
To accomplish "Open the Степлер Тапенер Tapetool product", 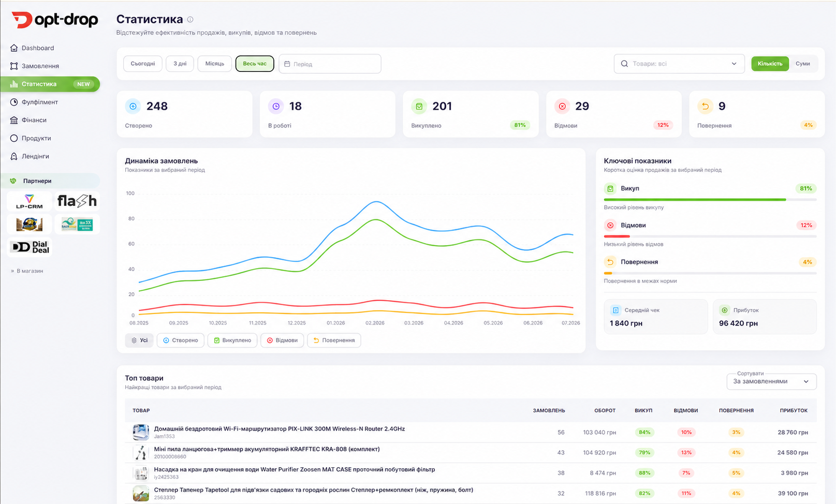I will [x=314, y=490].
